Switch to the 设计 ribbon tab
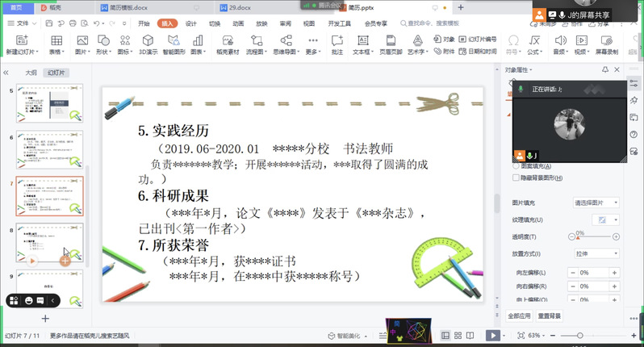 tap(191, 23)
